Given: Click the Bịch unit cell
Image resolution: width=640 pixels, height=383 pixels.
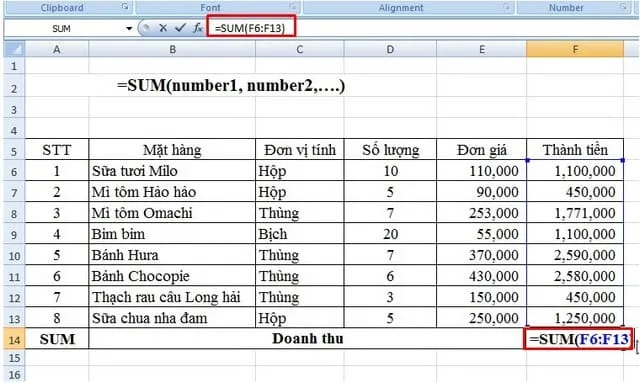Looking at the screenshot, I should [300, 234].
